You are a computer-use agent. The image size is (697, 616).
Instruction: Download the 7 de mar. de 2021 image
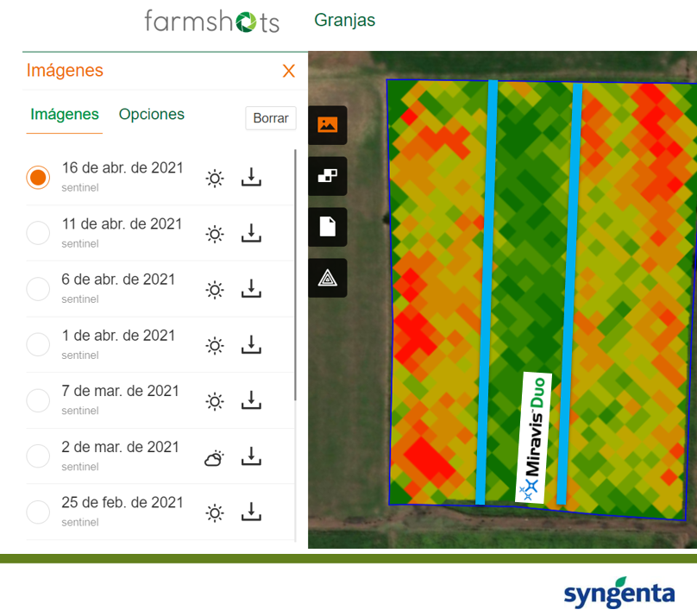pyautogui.click(x=251, y=400)
